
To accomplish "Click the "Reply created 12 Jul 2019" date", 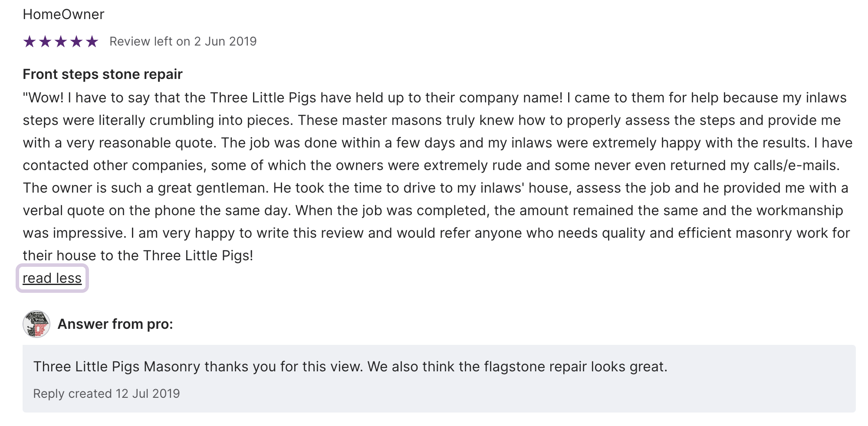I will click(x=106, y=393).
